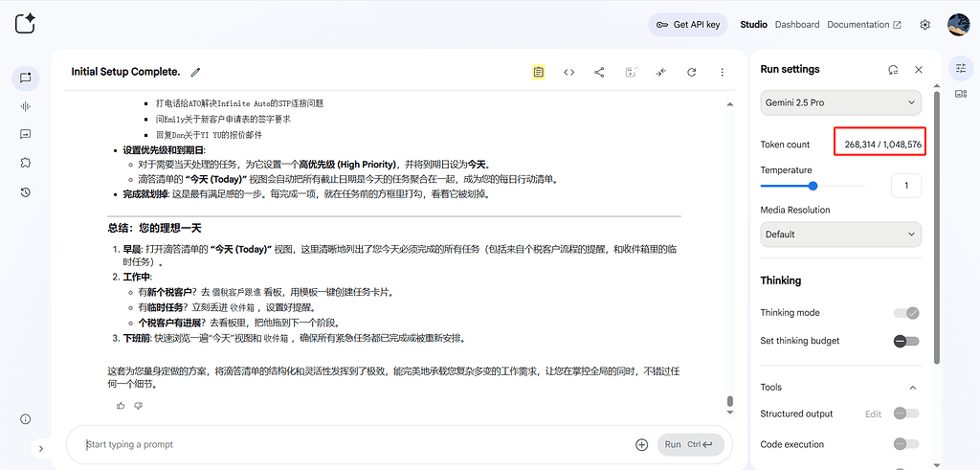Open the Chat section in left sidebar
The image size is (980, 470).
coord(26,78)
